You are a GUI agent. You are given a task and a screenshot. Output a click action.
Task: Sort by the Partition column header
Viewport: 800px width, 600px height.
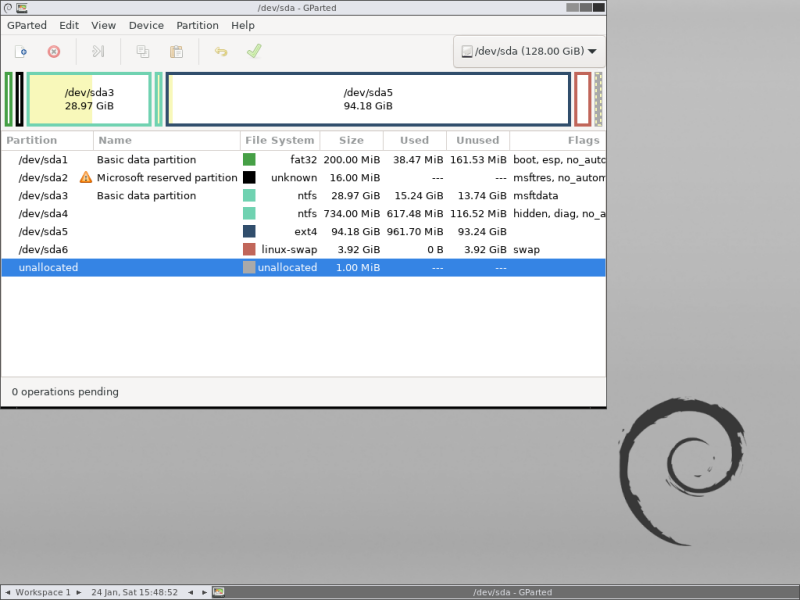point(47,140)
